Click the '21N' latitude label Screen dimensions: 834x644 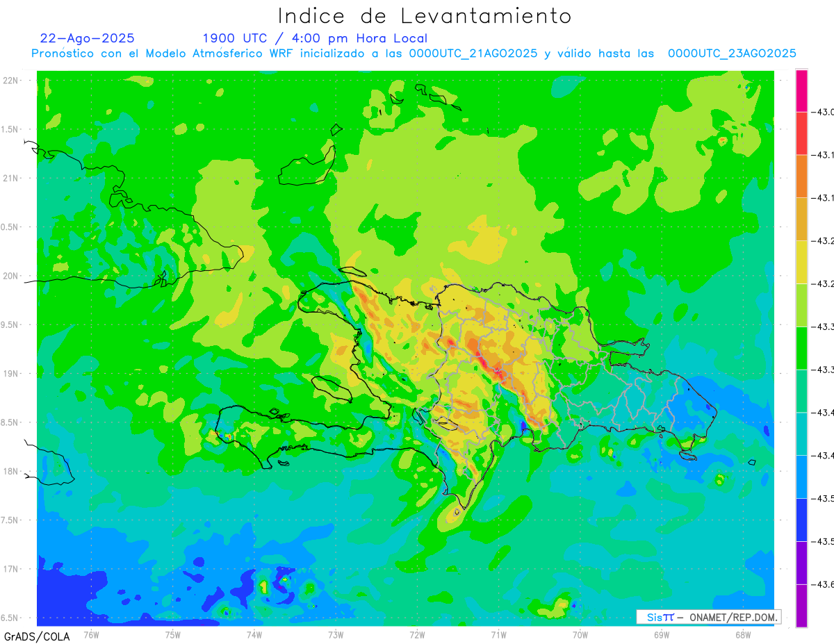coord(10,179)
